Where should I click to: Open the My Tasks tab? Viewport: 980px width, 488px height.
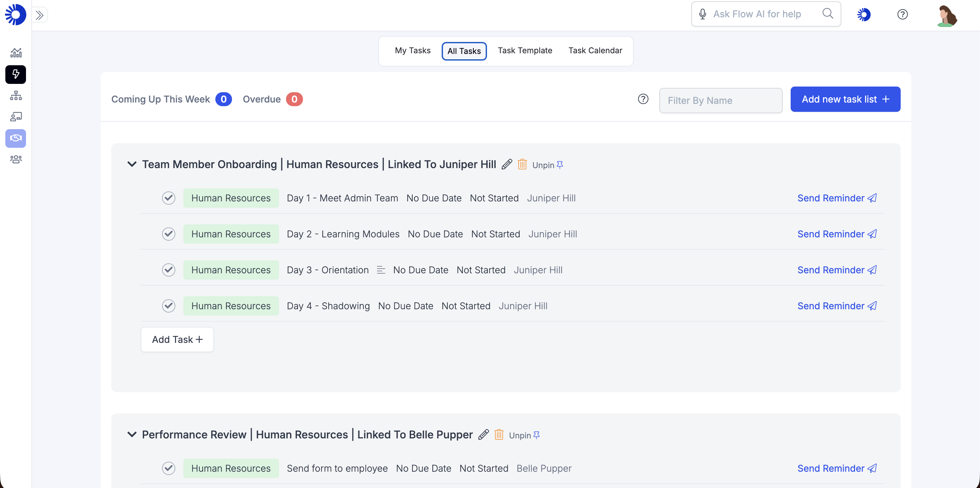[x=412, y=51]
